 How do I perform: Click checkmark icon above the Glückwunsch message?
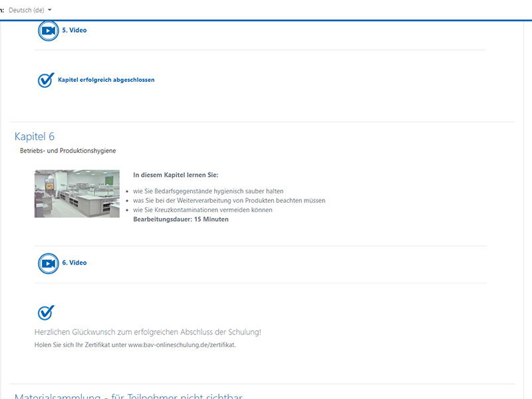click(45, 313)
